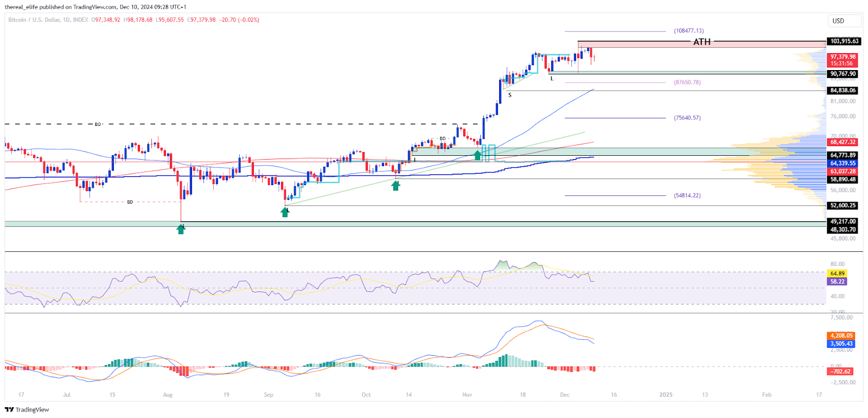Image resolution: width=868 pixels, height=418 pixels.
Task: Click the BO label on the dashed black line
Action: [98, 124]
